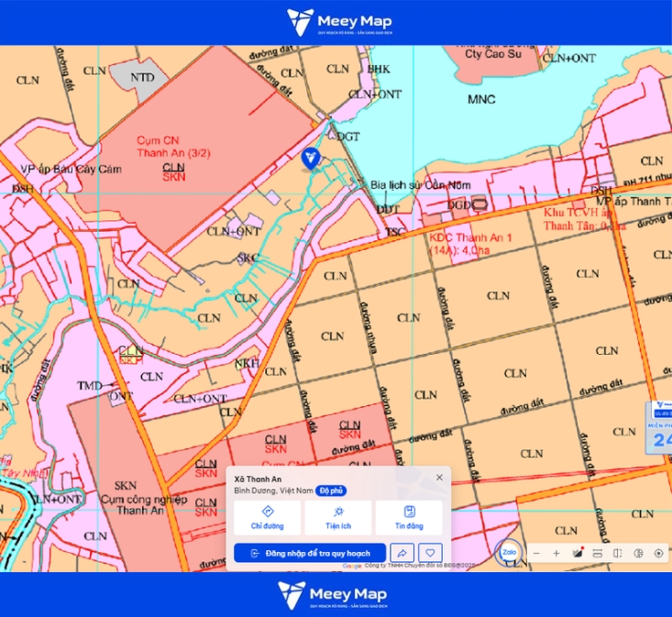The height and width of the screenshot is (617, 672).
Task: Select the ruler measurement tool
Action: (x=598, y=553)
